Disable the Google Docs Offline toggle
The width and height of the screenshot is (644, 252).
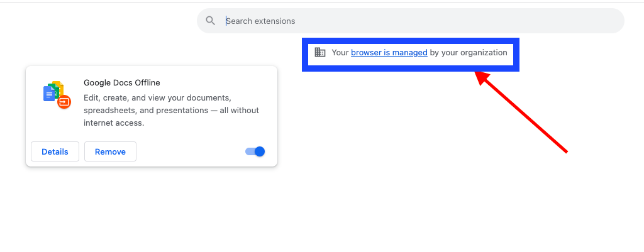(255, 151)
